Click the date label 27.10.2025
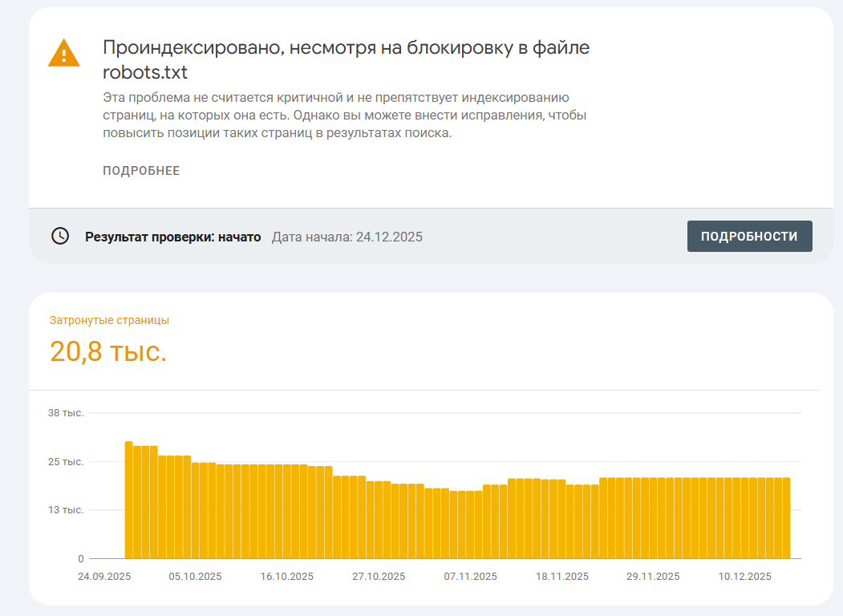This screenshot has height=616, width=843. tap(379, 576)
